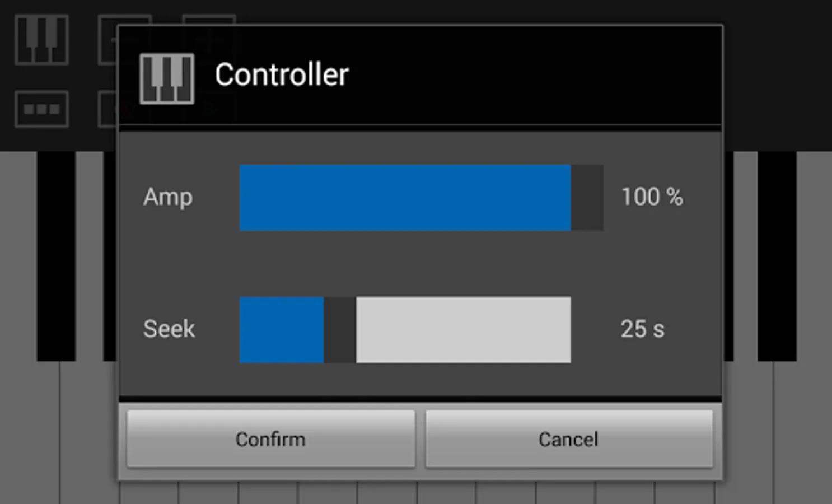Cancel the Controller dialog

tap(569, 438)
